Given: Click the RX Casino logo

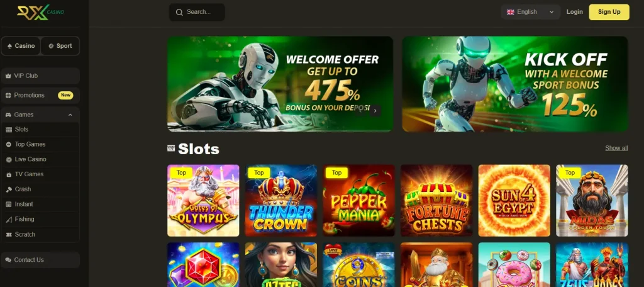Looking at the screenshot, I should point(40,13).
